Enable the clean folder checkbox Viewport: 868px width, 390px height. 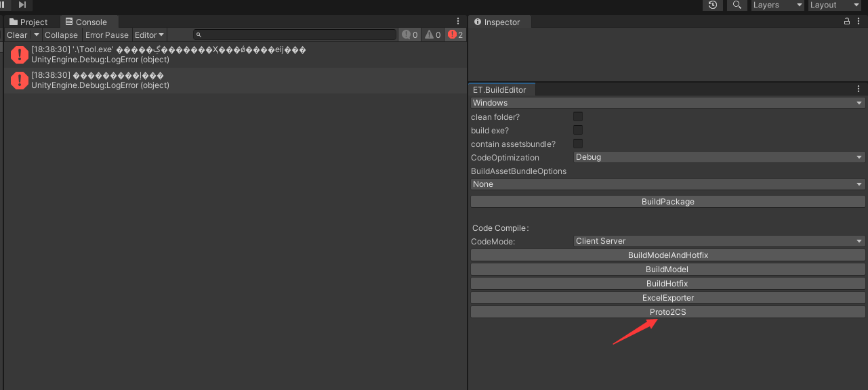(578, 116)
